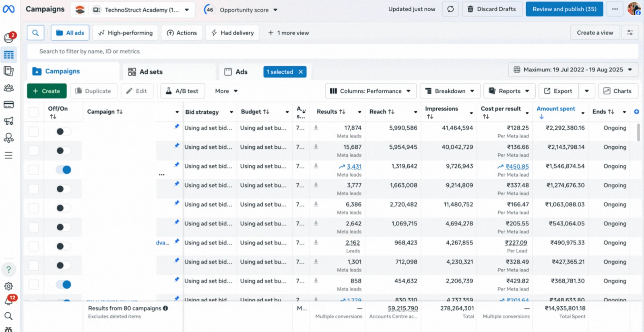Open the Reports dropdown
Image resolution: width=644 pixels, height=332 pixels.
click(x=509, y=91)
